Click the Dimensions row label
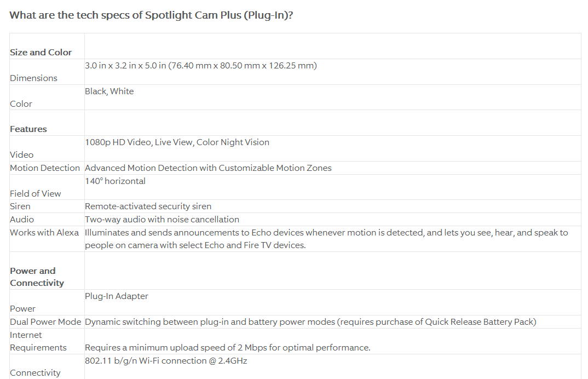 click(x=33, y=78)
